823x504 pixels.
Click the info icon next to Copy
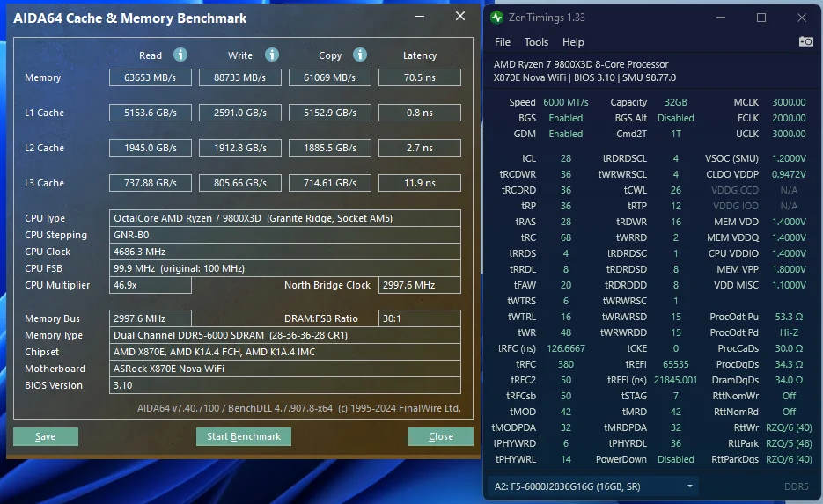[x=359, y=55]
